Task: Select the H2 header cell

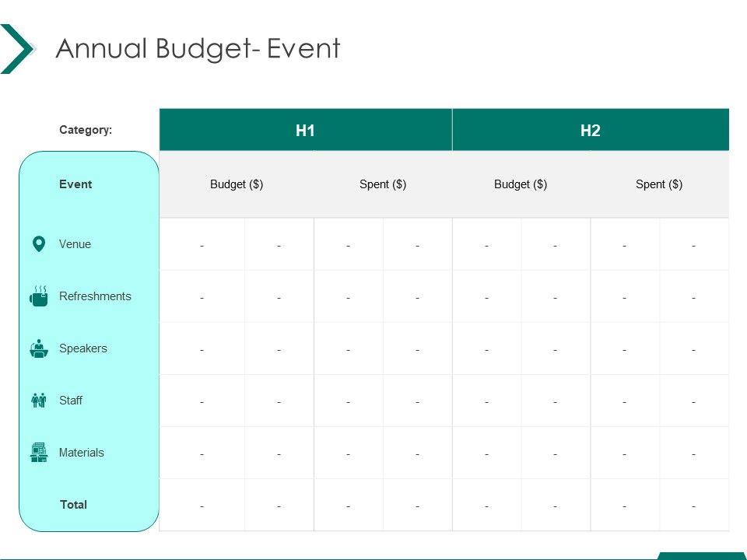Action: (x=590, y=130)
